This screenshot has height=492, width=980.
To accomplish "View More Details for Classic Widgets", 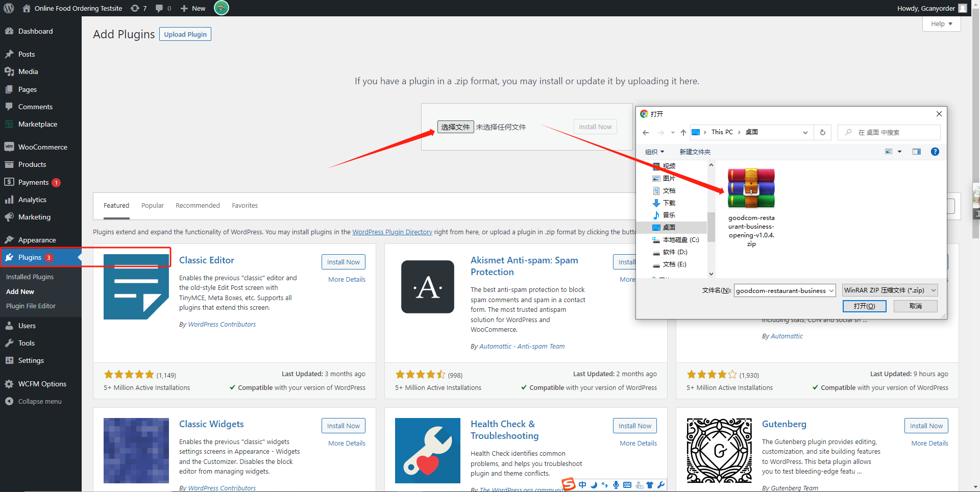I will [x=347, y=444].
